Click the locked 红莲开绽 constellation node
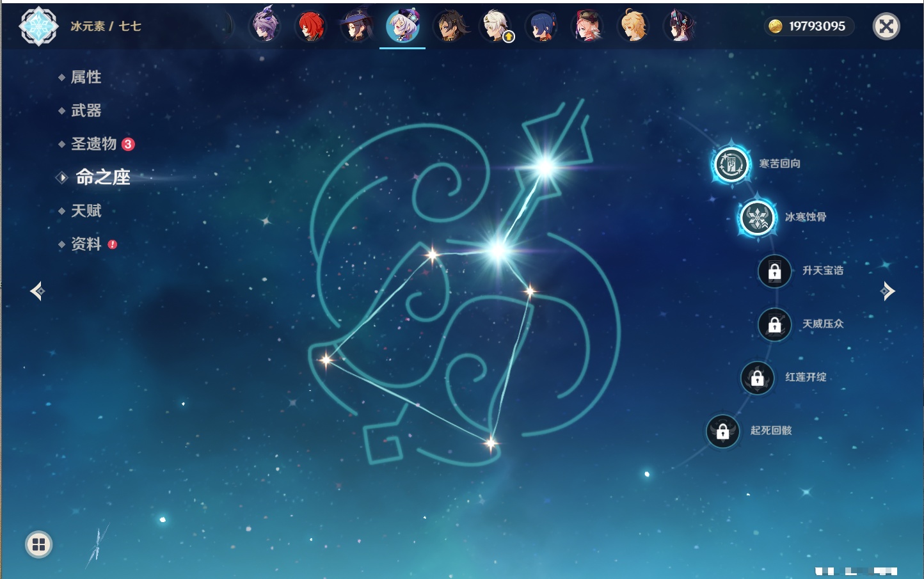924x579 pixels. coord(757,377)
